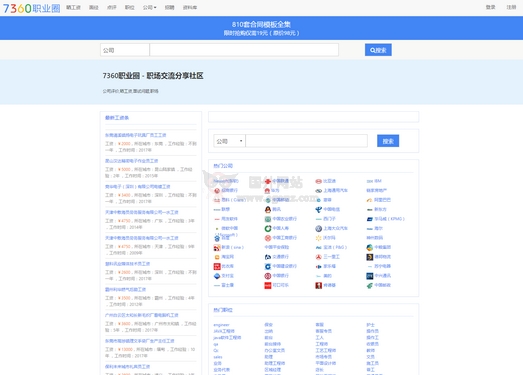Select the China Post green logo icon
Image resolution: width=523 pixels, height=375 pixels.
tap(369, 285)
